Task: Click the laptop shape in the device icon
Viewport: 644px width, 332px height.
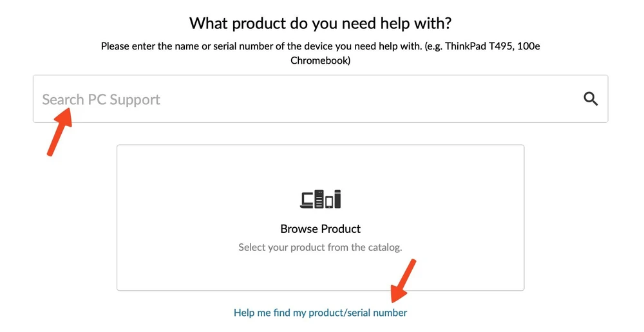Action: pos(307,201)
